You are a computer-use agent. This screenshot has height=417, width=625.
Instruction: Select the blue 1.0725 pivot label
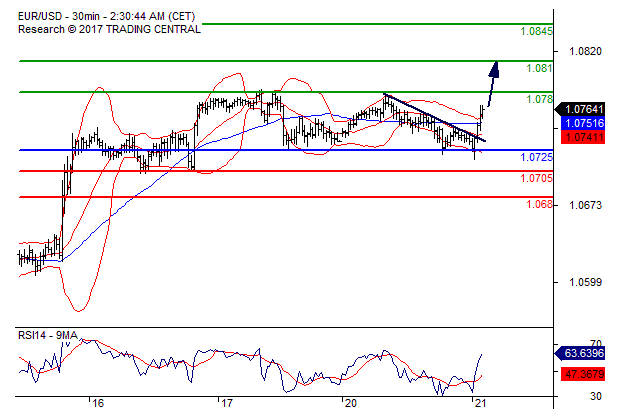click(x=537, y=157)
